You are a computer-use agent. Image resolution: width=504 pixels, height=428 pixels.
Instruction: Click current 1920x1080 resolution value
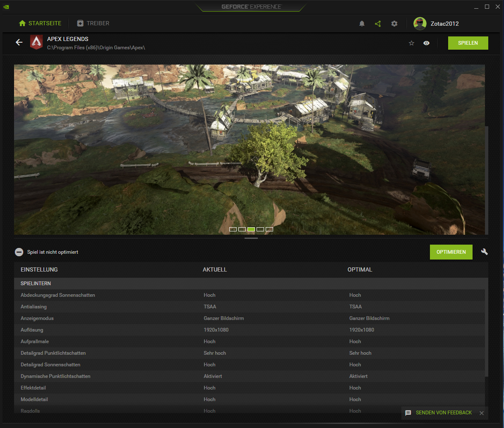click(216, 330)
